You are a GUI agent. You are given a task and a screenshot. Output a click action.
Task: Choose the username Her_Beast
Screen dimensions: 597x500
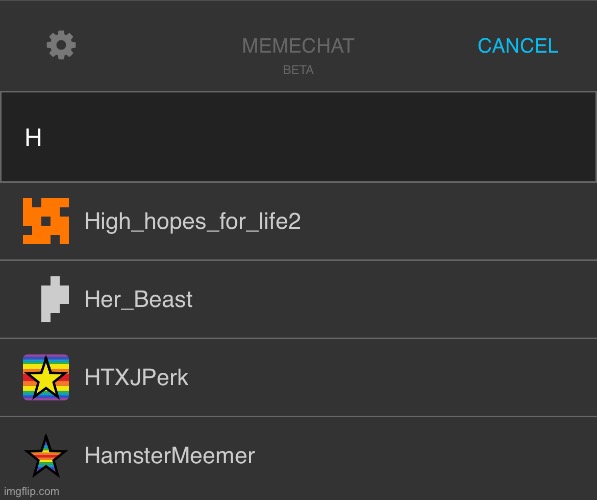pos(139,299)
